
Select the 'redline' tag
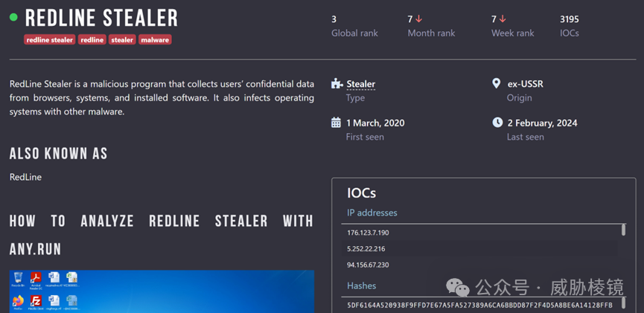[92, 40]
